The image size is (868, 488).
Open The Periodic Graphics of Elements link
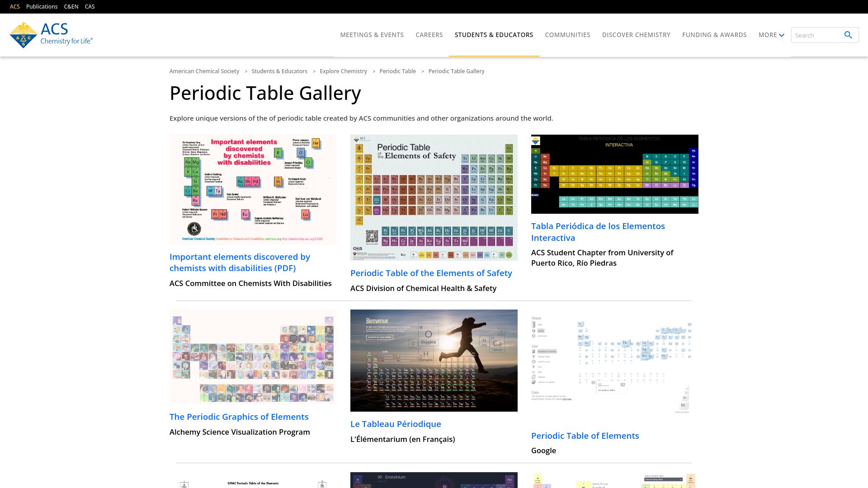coord(239,417)
